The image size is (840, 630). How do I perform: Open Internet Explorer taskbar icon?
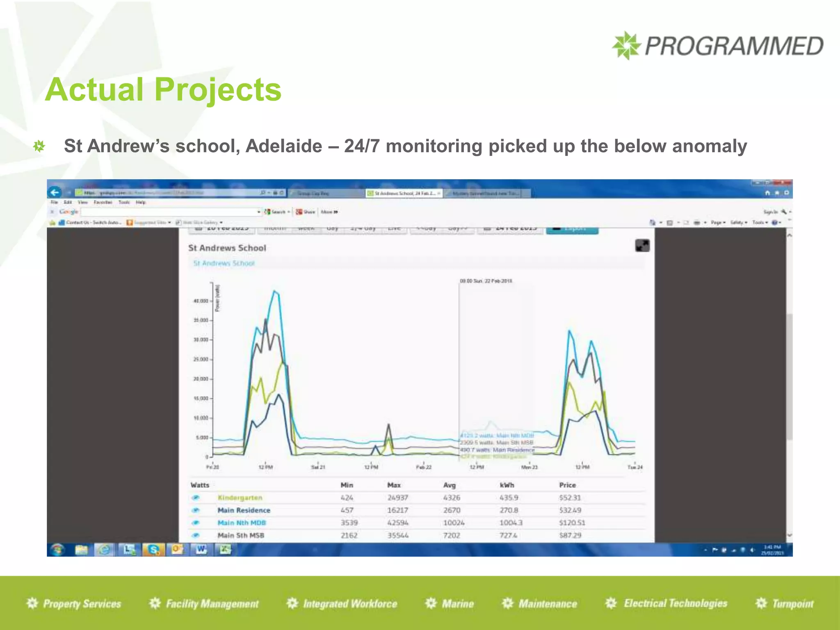click(x=105, y=550)
